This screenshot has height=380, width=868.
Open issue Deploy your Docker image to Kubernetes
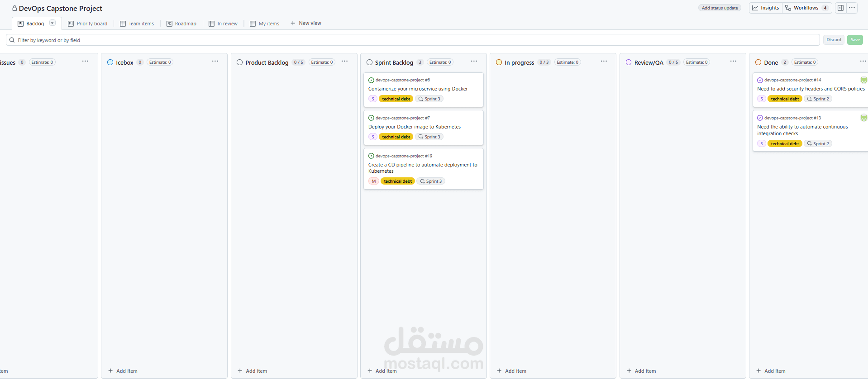[414, 127]
